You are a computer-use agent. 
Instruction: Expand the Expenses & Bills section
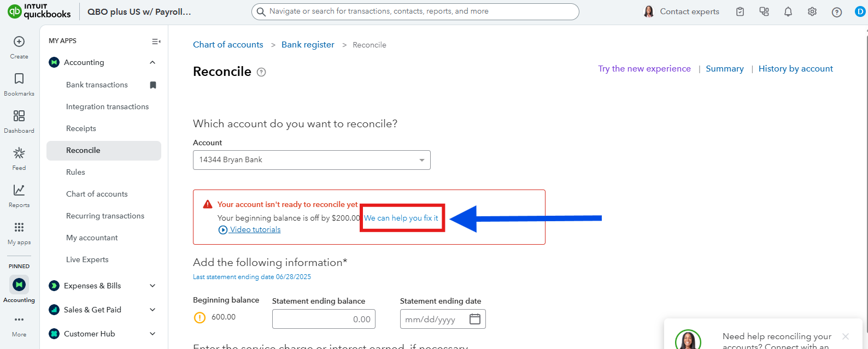tap(153, 286)
